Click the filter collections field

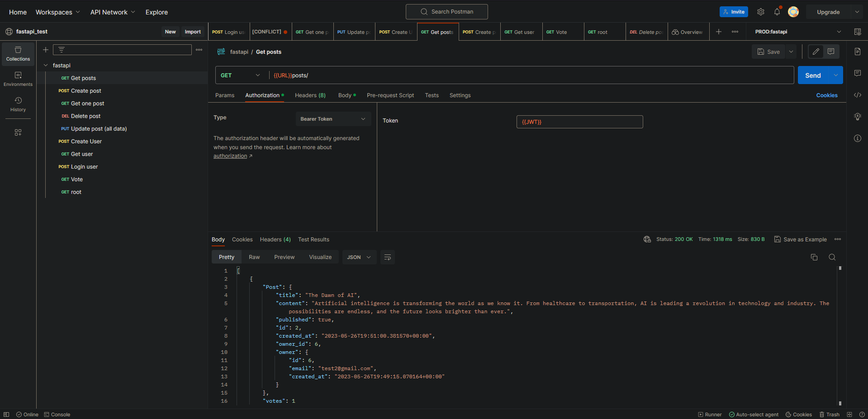(x=122, y=50)
